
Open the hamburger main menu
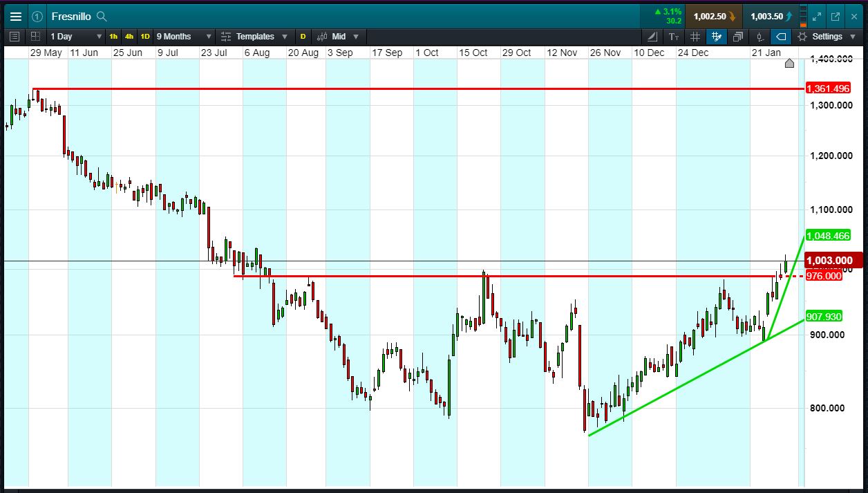click(15, 16)
